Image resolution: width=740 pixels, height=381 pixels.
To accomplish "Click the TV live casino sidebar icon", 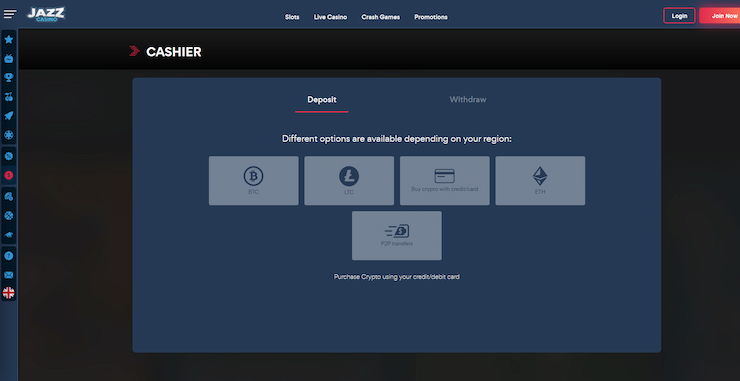I will [8, 59].
